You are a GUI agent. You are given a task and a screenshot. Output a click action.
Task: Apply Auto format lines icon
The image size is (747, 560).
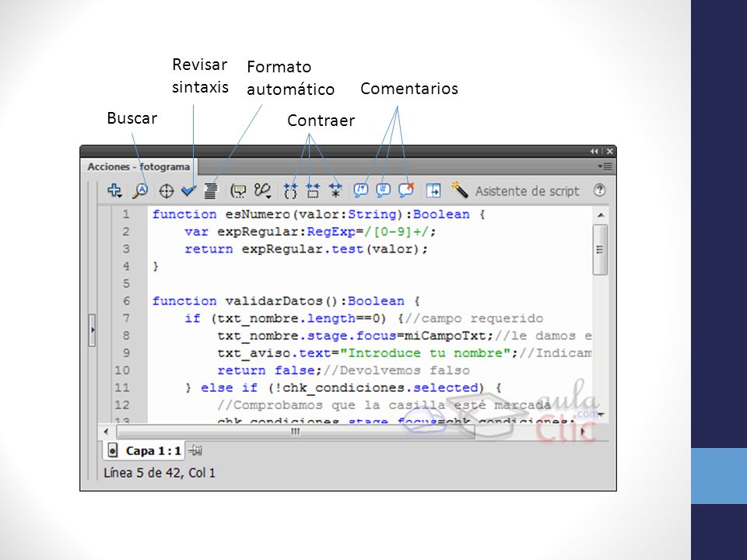pos(211,191)
